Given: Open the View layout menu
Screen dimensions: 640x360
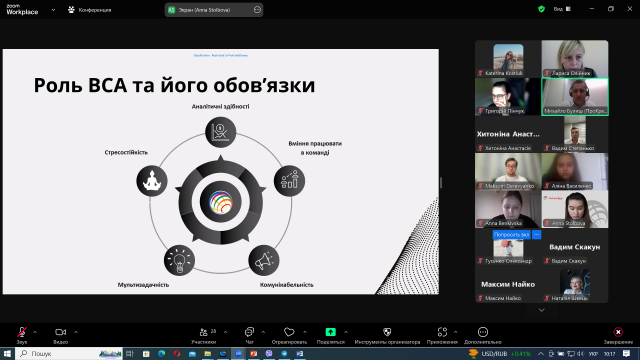Looking at the screenshot, I should coord(562,9).
